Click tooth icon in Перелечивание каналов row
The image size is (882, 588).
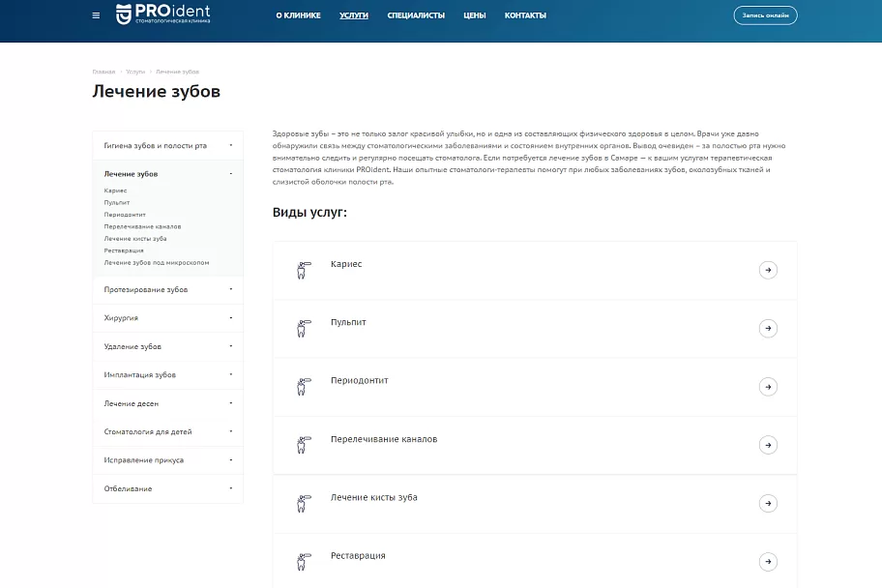tap(304, 445)
